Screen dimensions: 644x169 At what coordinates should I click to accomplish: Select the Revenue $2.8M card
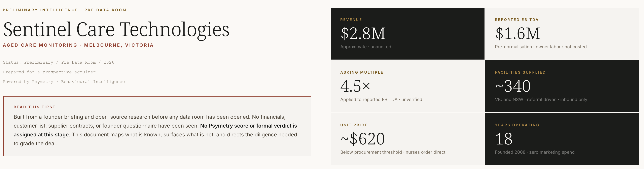point(407,34)
